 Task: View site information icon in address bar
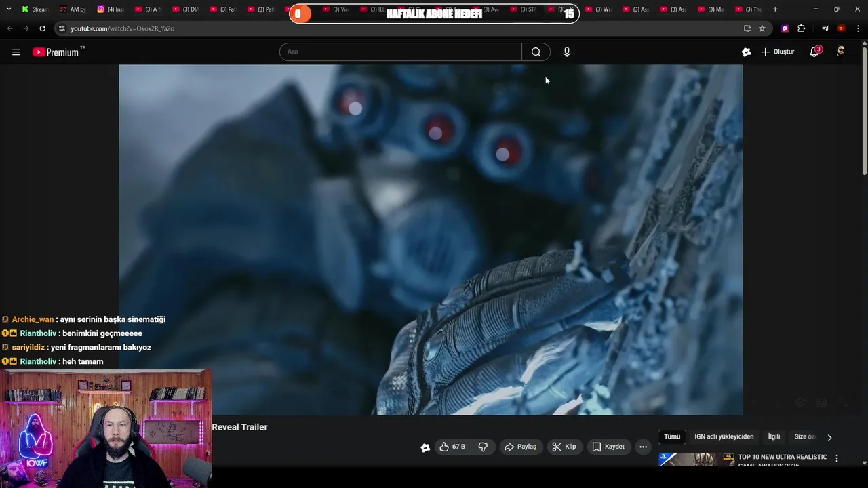point(62,28)
